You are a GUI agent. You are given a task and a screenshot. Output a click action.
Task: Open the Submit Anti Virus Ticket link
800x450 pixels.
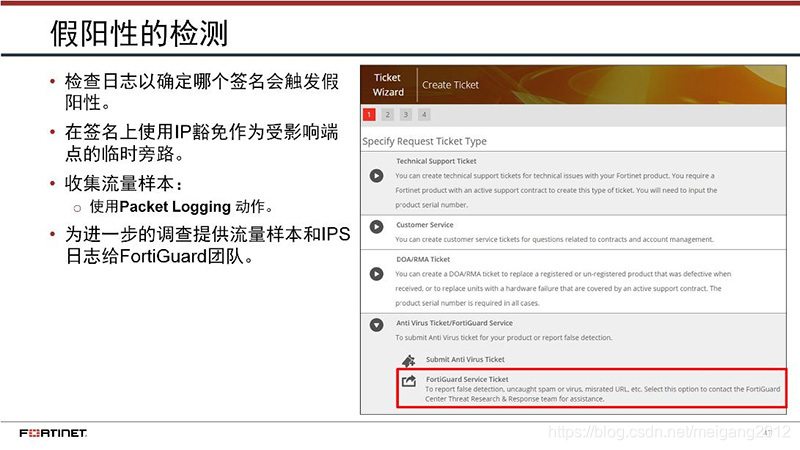[465, 360]
